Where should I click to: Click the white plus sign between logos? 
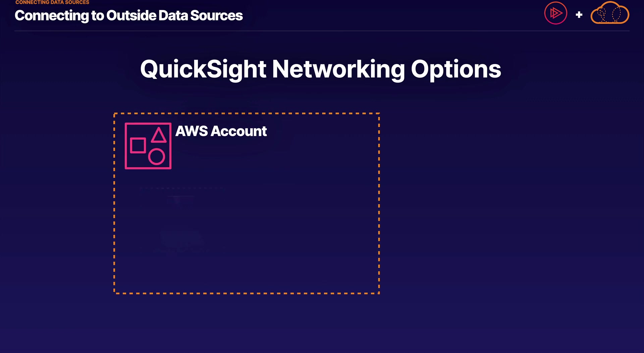[x=579, y=15]
